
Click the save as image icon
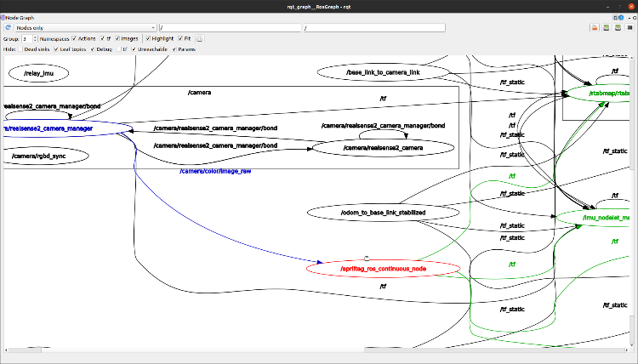tap(629, 27)
